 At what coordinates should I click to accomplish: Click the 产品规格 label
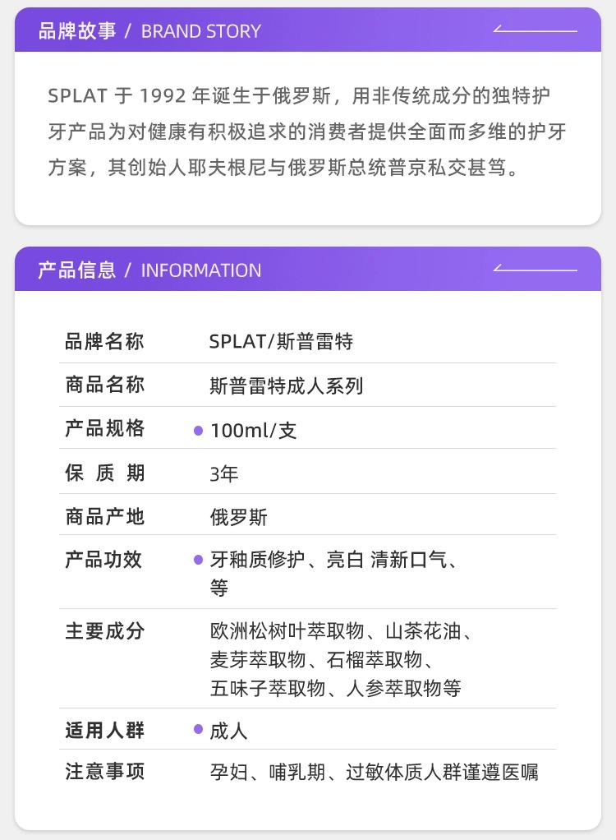coord(104,428)
